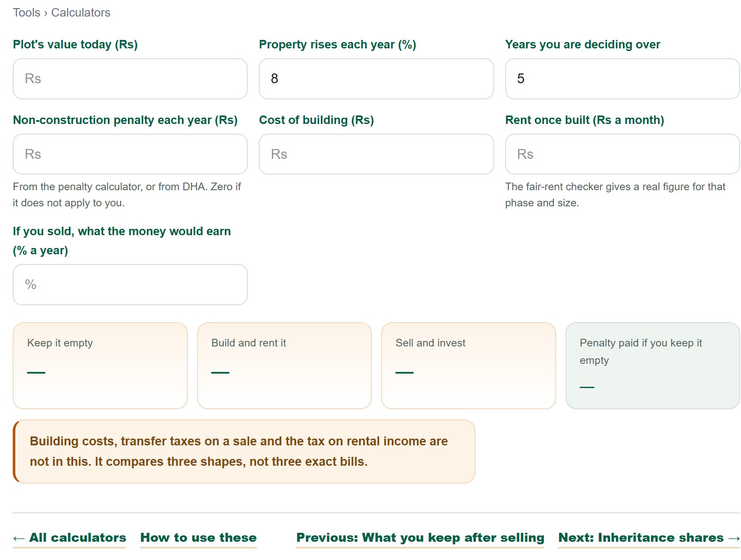Focus the Plot's value today field
Viewport: 741px width, 560px height.
pos(130,79)
